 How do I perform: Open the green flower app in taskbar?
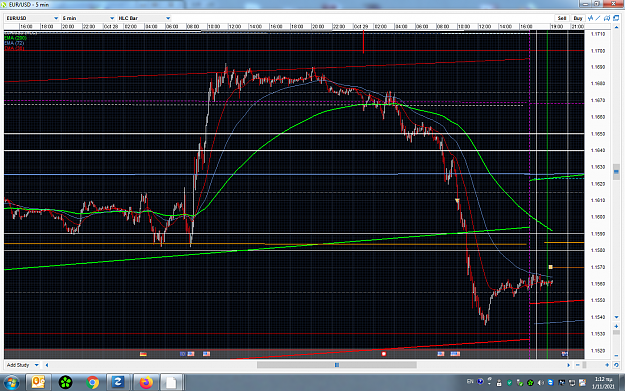(x=65, y=383)
